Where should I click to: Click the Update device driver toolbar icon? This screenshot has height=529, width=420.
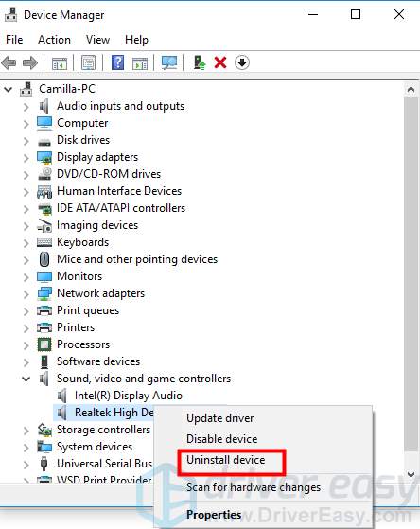pos(199,62)
